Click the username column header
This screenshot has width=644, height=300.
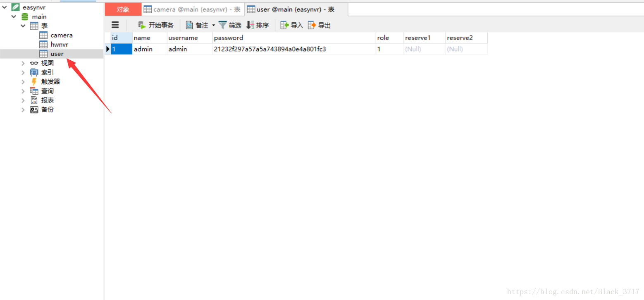click(x=190, y=38)
